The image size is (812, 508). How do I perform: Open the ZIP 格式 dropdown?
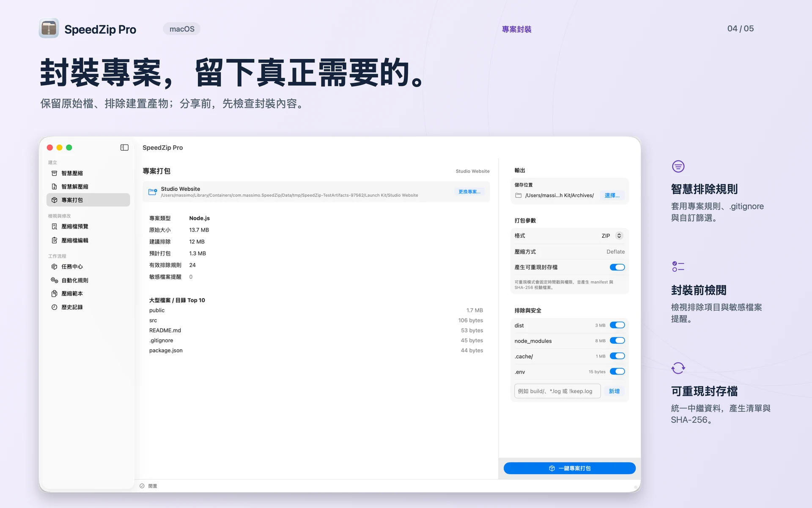point(612,236)
